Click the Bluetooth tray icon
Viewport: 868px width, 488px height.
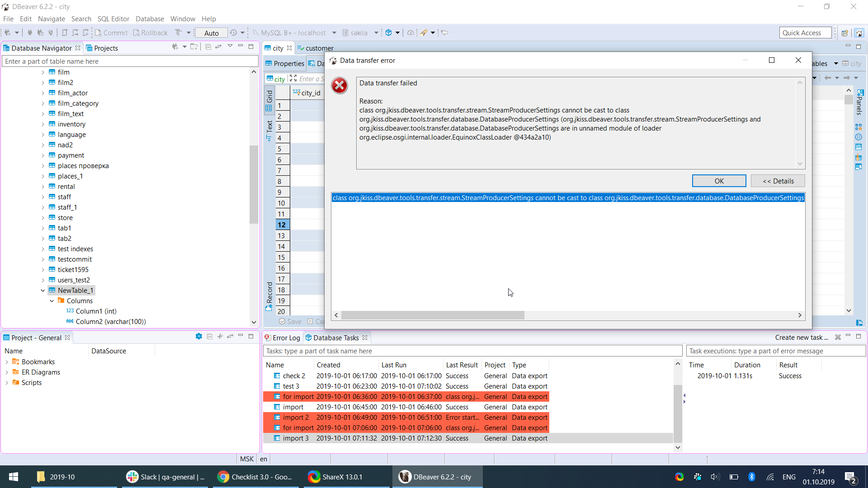(x=752, y=477)
